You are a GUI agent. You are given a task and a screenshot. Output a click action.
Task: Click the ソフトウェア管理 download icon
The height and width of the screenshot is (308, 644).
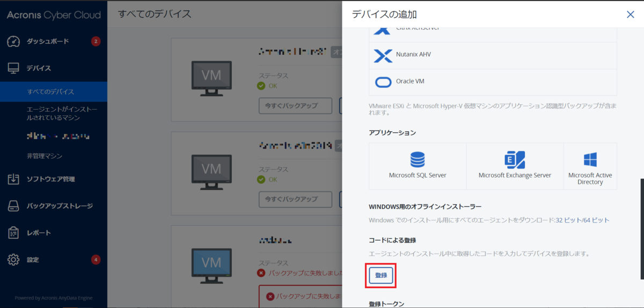coord(13,180)
